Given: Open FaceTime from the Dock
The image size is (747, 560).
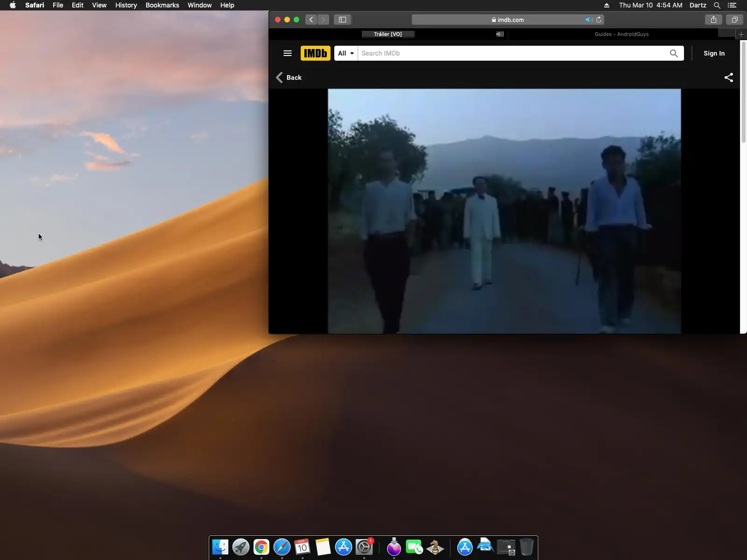Looking at the screenshot, I should (415, 547).
